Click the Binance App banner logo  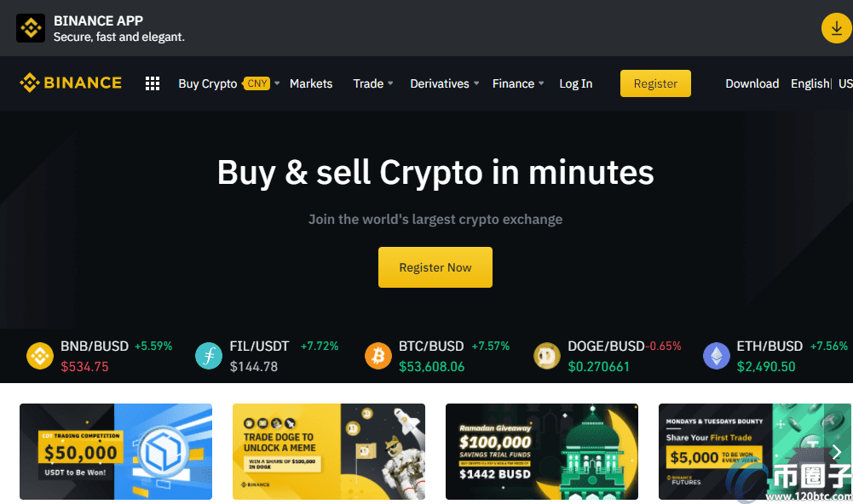pos(31,28)
